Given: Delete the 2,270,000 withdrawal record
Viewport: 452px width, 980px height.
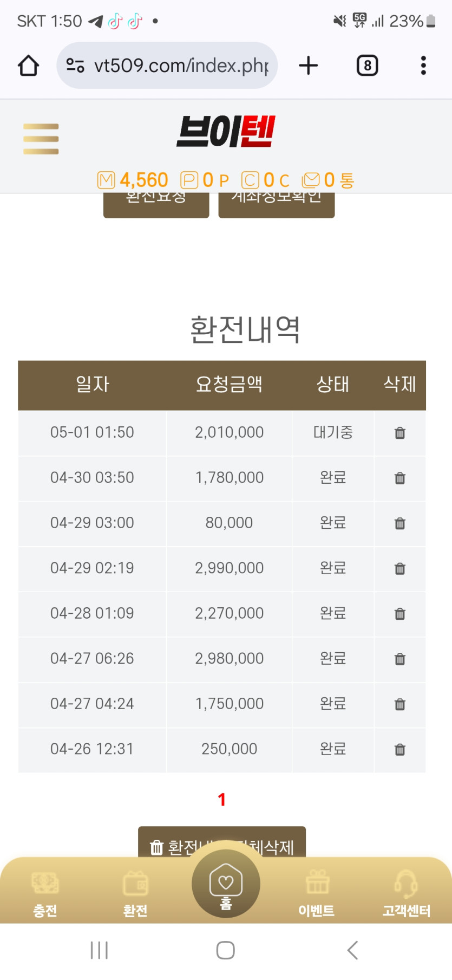Looking at the screenshot, I should click(x=399, y=614).
